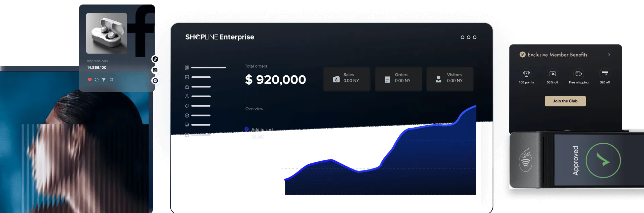Click the Sales dollar bag icon
This screenshot has height=213, width=644.
(x=336, y=79)
